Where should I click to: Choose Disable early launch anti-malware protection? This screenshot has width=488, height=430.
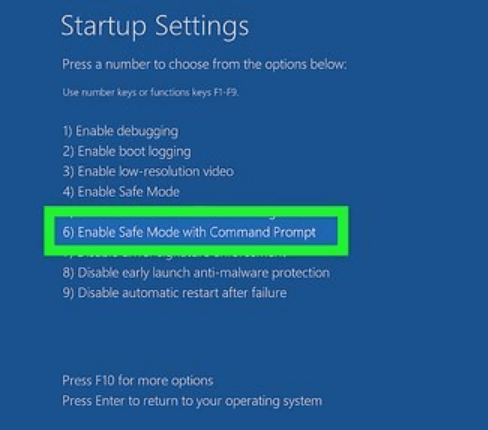click(x=196, y=273)
